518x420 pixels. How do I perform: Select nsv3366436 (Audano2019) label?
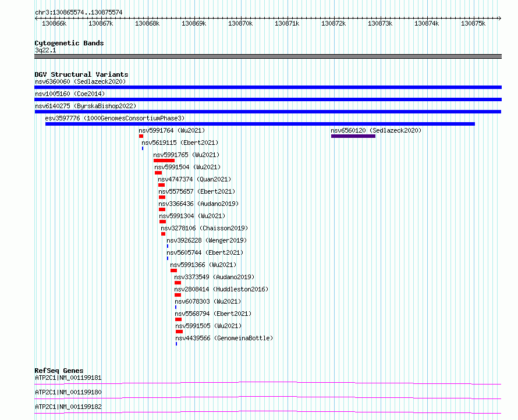point(198,204)
